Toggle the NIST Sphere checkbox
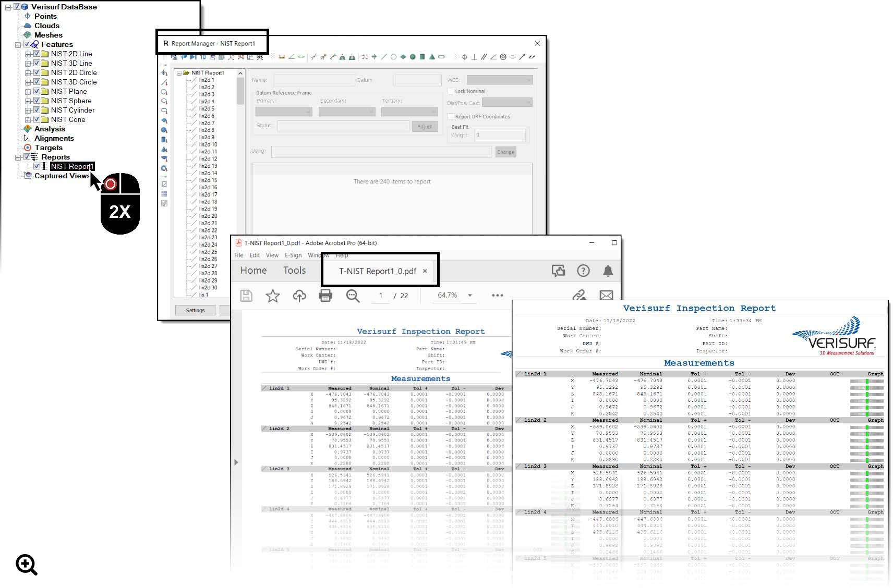 [37, 101]
